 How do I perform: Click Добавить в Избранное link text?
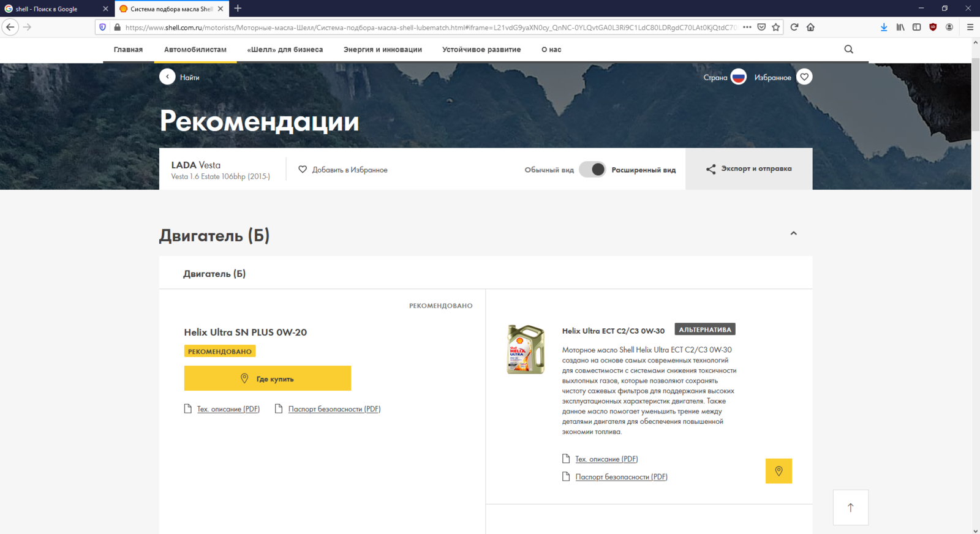point(350,170)
